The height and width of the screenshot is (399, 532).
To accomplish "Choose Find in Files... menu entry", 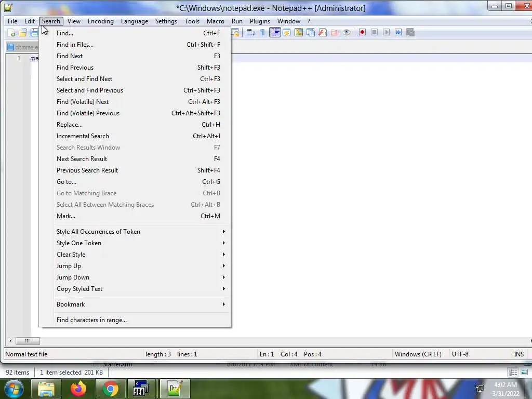I will click(135, 45).
